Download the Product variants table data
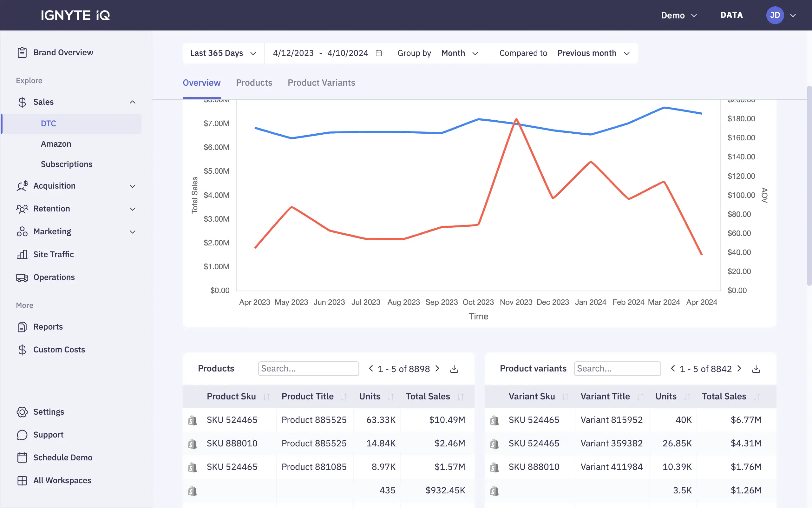 (756, 369)
